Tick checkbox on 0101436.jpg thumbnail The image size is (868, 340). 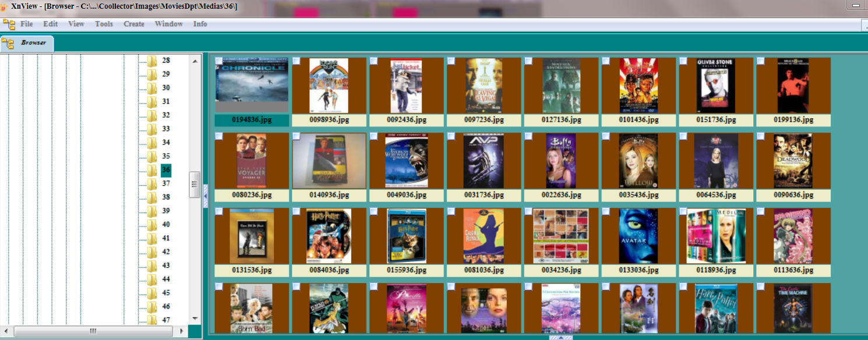606,61
